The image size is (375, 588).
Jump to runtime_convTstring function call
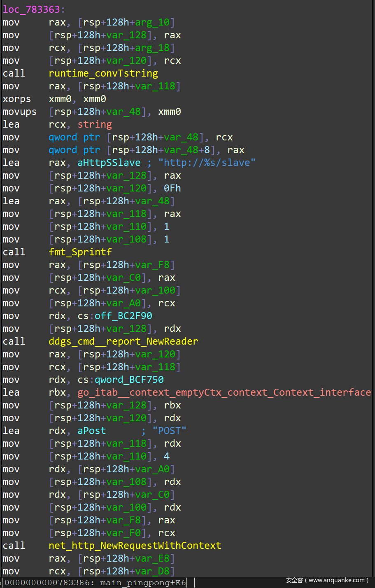point(103,73)
